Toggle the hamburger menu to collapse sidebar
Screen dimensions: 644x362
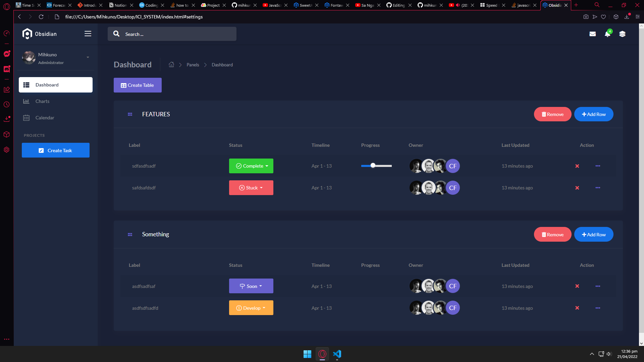[88, 34]
